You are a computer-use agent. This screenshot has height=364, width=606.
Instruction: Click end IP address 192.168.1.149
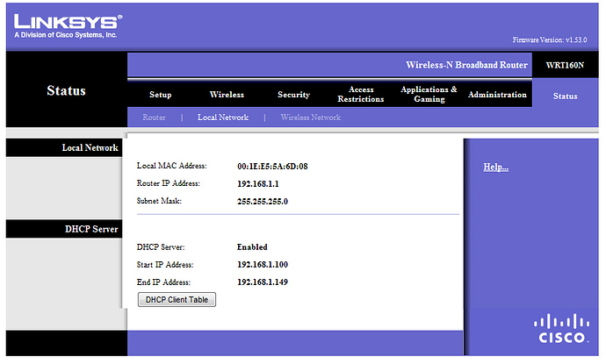pos(263,282)
